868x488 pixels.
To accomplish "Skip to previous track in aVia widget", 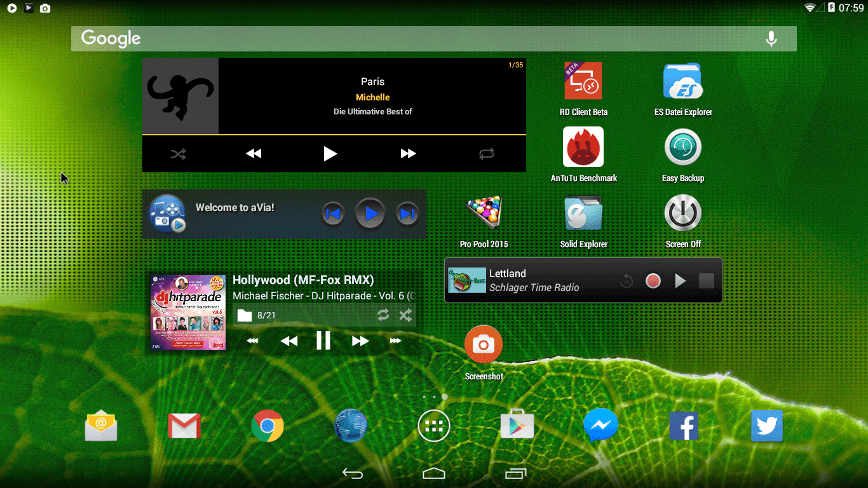I will click(x=333, y=214).
